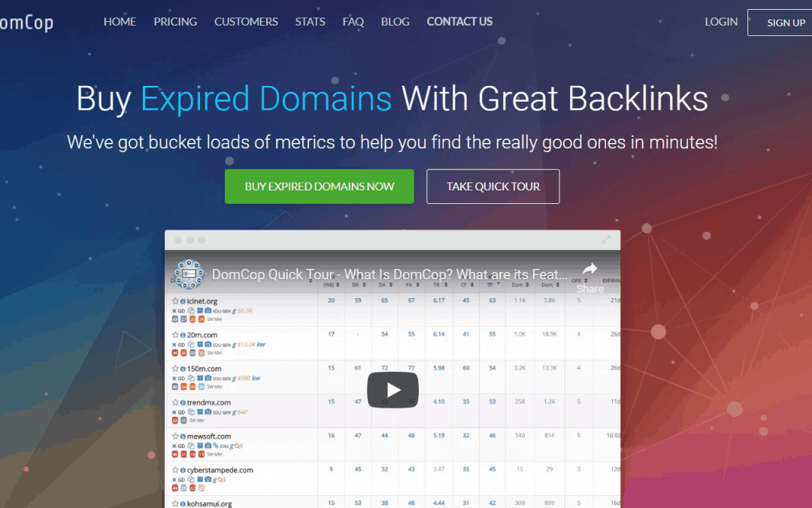The width and height of the screenshot is (812, 508).
Task: Click the TR value 5.19 for mewsoft.com
Action: click(438, 436)
